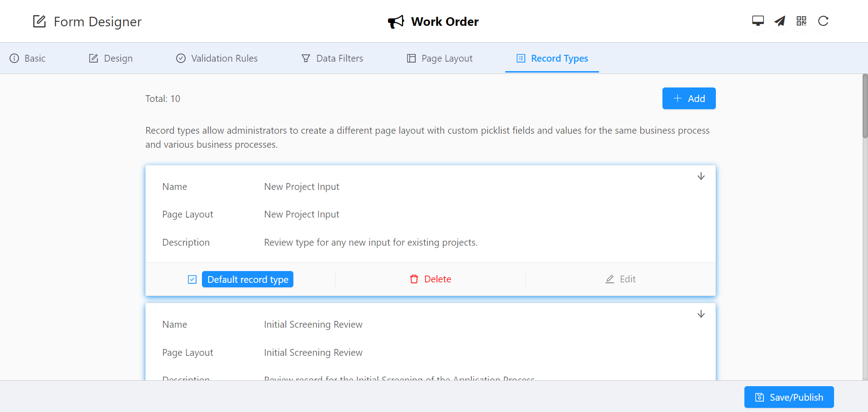
Task: Click the New Project Input page layout value
Action: (302, 214)
